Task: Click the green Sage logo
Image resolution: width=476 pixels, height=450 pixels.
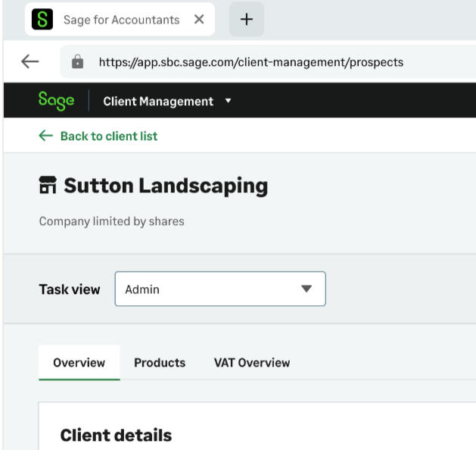Action: pyautogui.click(x=56, y=101)
